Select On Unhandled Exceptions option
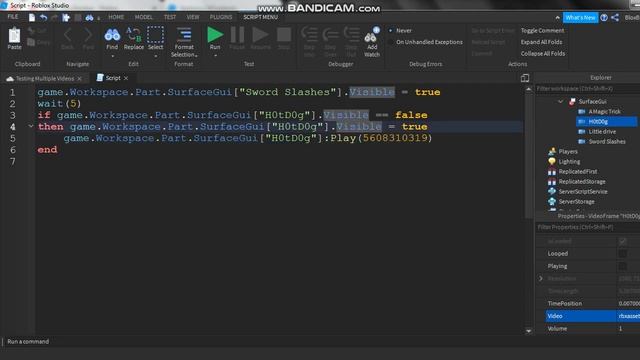Viewport: 640px width, 360px height. click(425, 42)
